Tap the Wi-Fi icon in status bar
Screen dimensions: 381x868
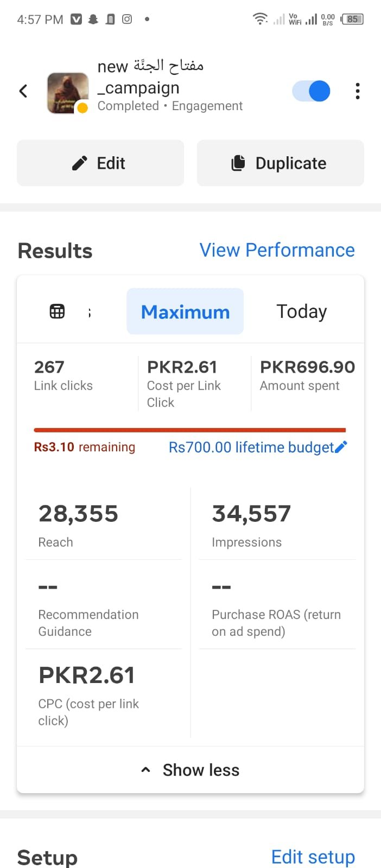click(x=260, y=20)
